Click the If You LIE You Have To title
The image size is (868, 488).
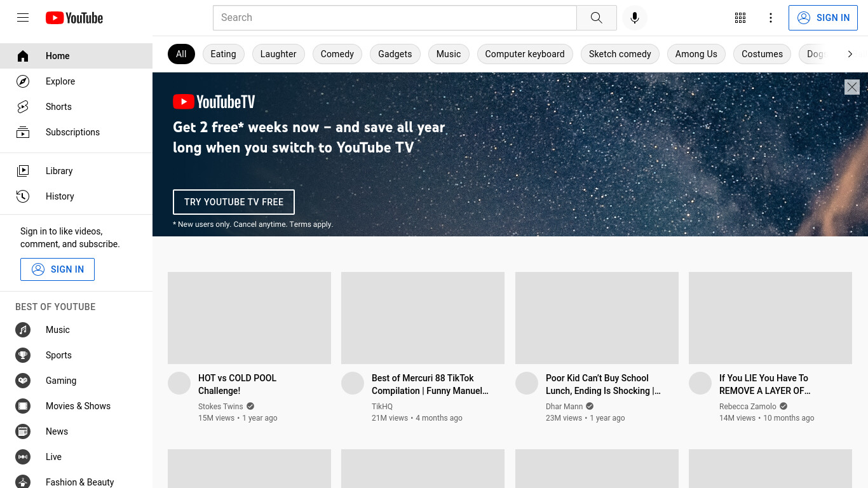pyautogui.click(x=765, y=384)
